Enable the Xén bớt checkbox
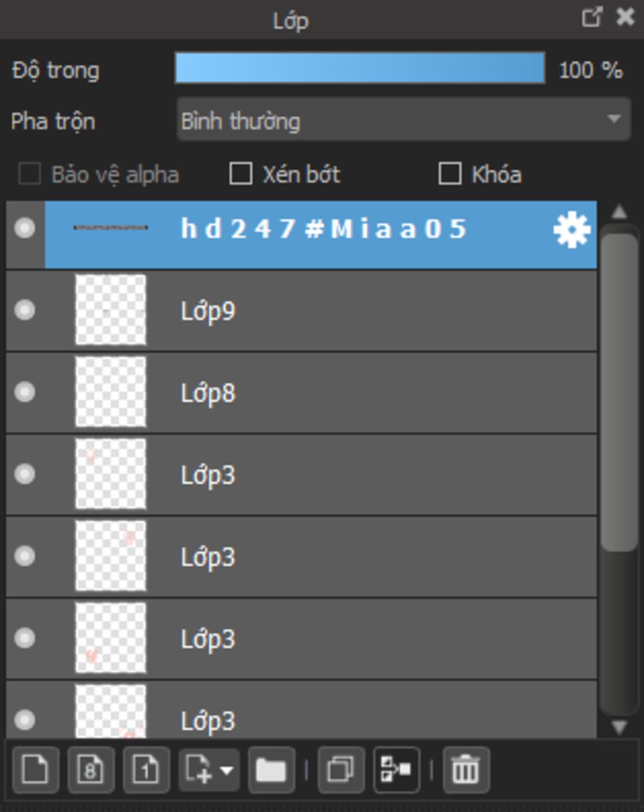The width and height of the screenshot is (644, 812). [241, 174]
